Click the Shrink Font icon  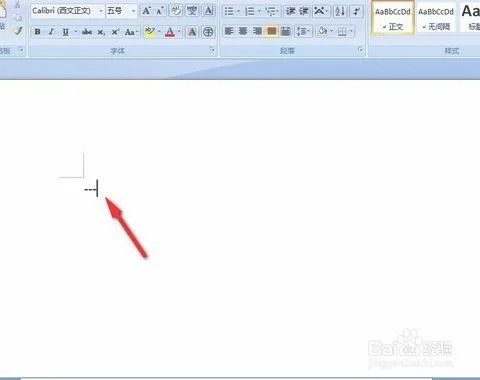coord(159,11)
